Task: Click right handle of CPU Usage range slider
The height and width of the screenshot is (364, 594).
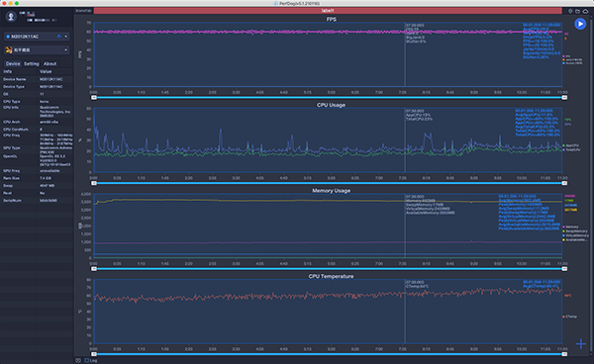Action: point(564,183)
